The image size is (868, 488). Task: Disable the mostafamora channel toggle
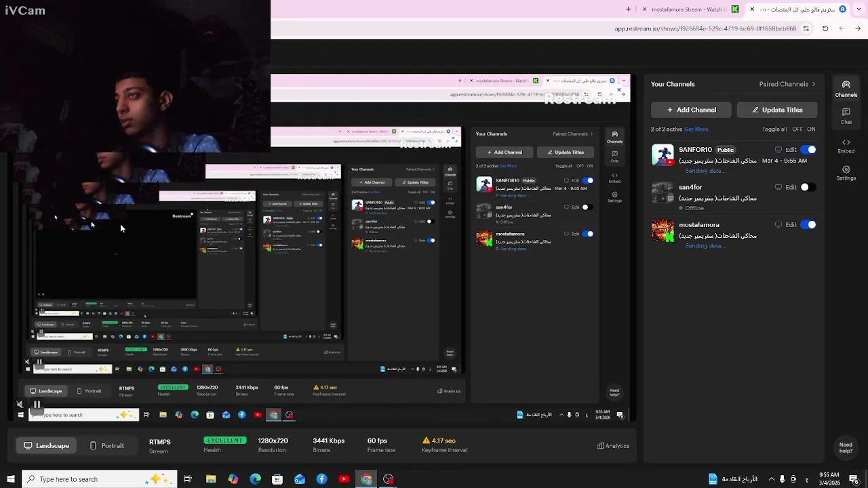pos(808,224)
